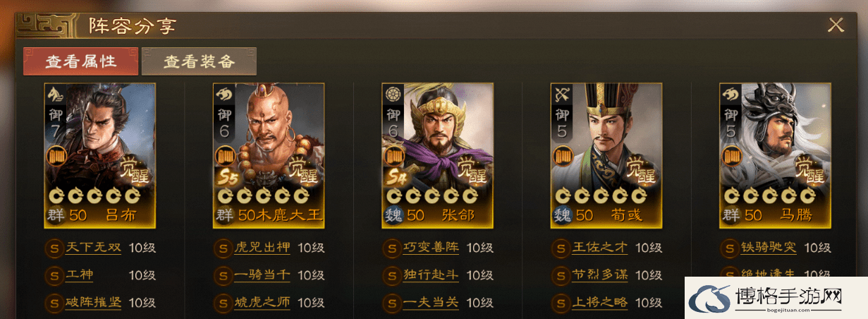Click the 魏 faction badge beside 荀彧
Image resolution: width=868 pixels, height=319 pixels.
coord(563,215)
